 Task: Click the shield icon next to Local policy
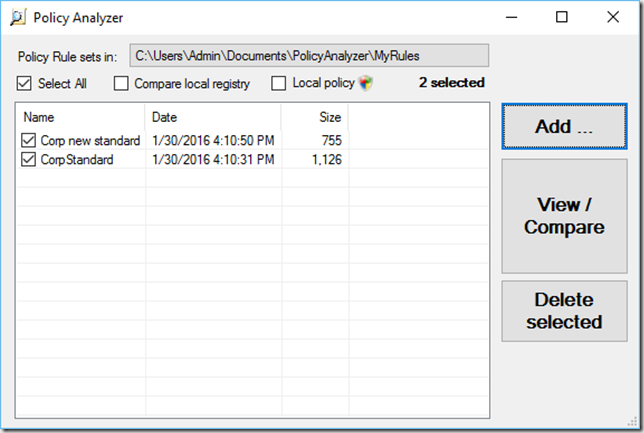tap(366, 83)
